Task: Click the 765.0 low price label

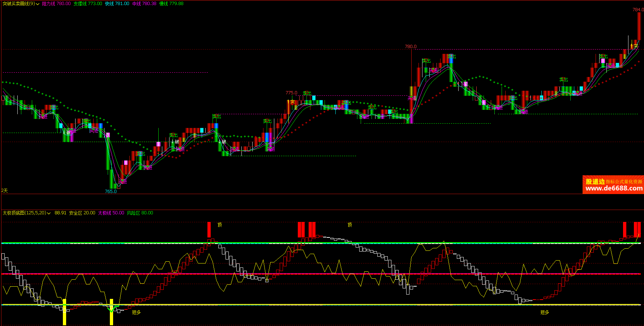Action: click(111, 191)
